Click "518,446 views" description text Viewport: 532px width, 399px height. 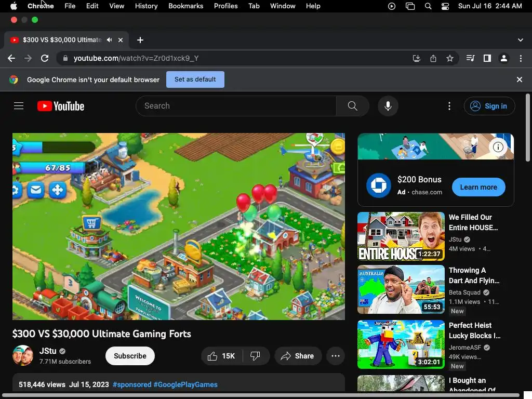coord(42,384)
